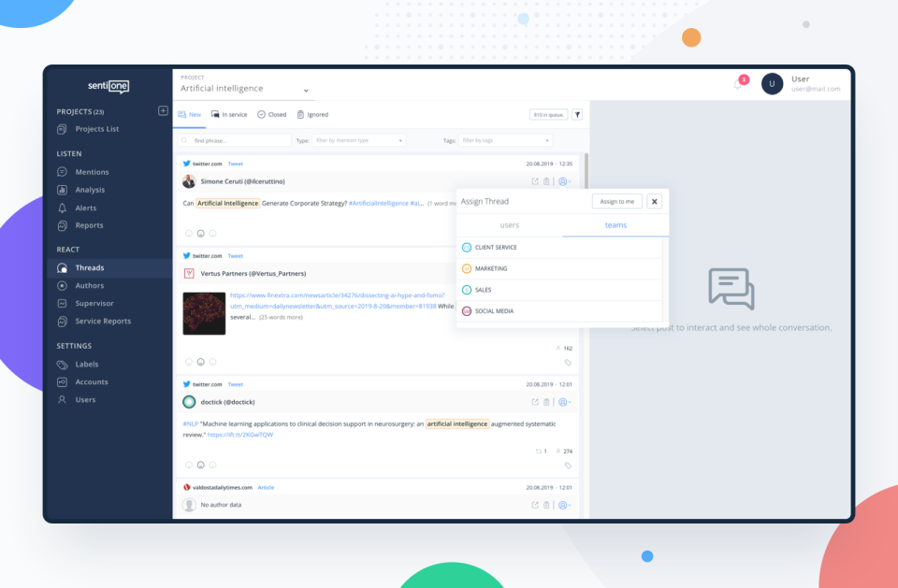Click the Labels tag icon in Settings

[62, 365]
